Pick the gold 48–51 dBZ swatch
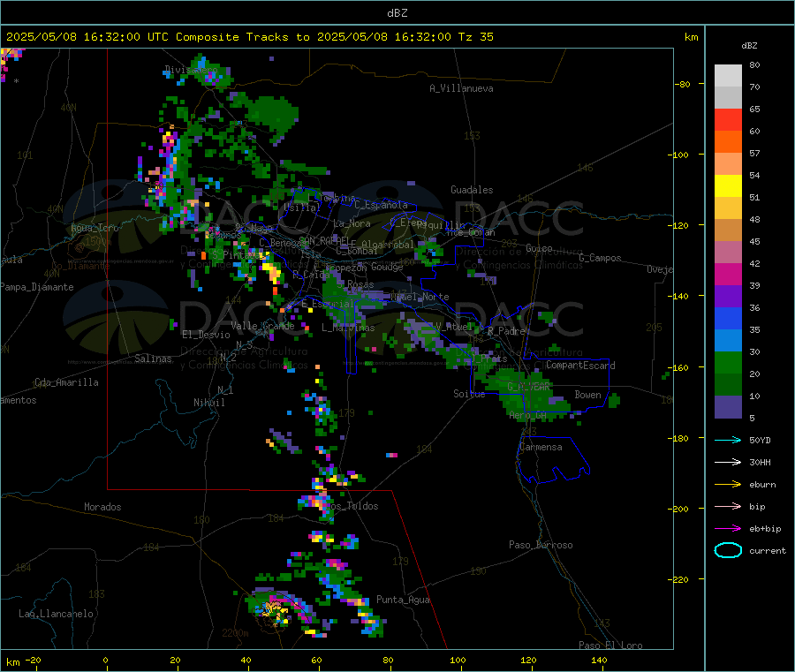This screenshot has height=672, width=795. click(x=728, y=208)
